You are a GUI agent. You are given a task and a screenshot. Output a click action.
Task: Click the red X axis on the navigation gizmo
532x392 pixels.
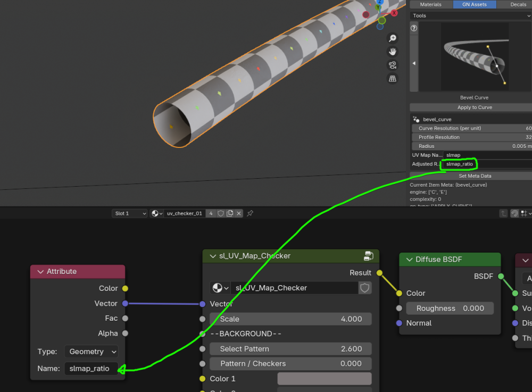[x=394, y=13]
